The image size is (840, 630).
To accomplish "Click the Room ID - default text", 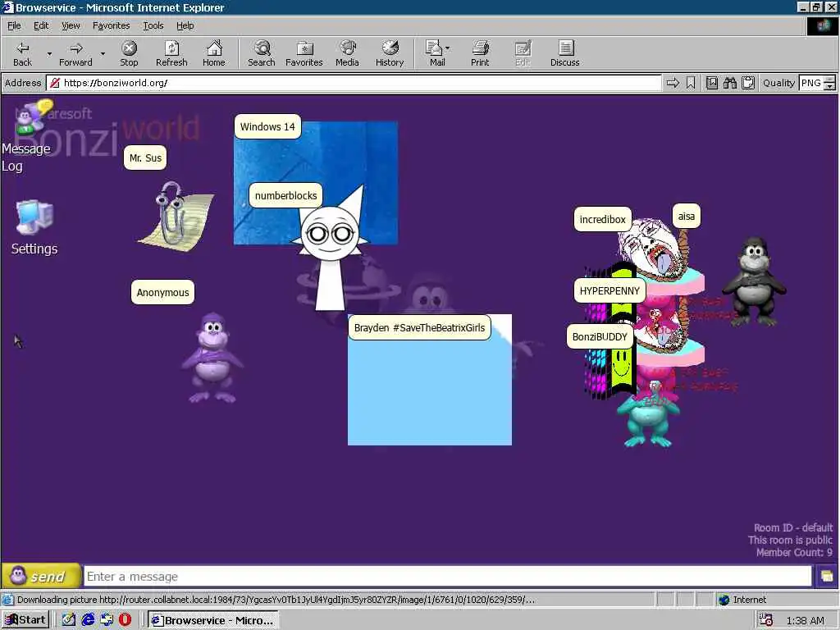I will point(793,527).
